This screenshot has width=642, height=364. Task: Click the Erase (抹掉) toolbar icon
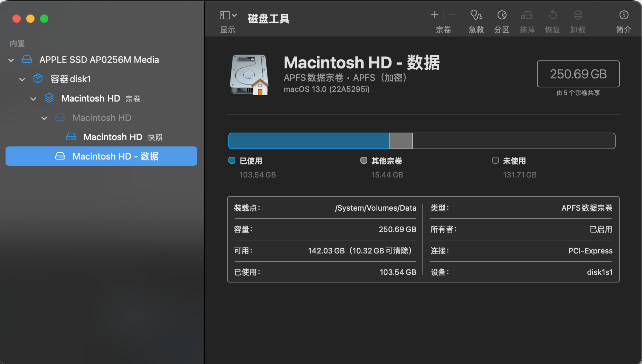[527, 16]
